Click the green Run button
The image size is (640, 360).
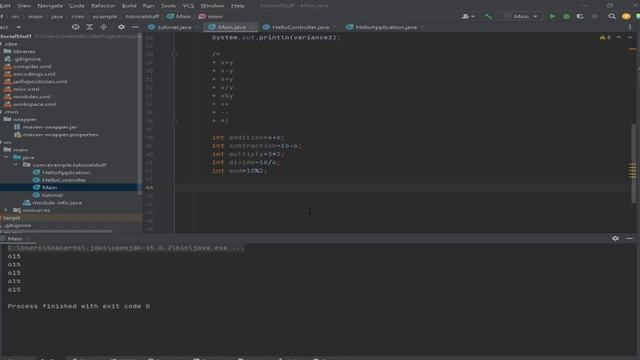tap(552, 16)
